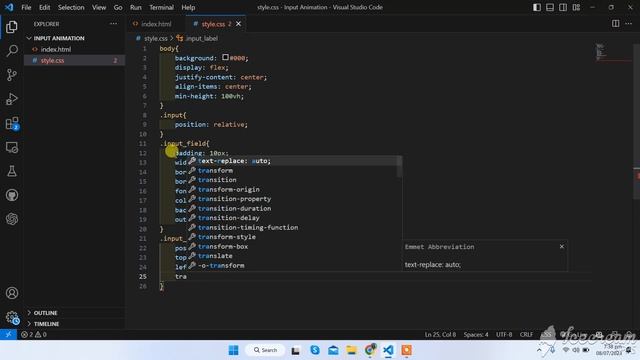Click the #000 color swatch on line 2

pyautogui.click(x=225, y=58)
